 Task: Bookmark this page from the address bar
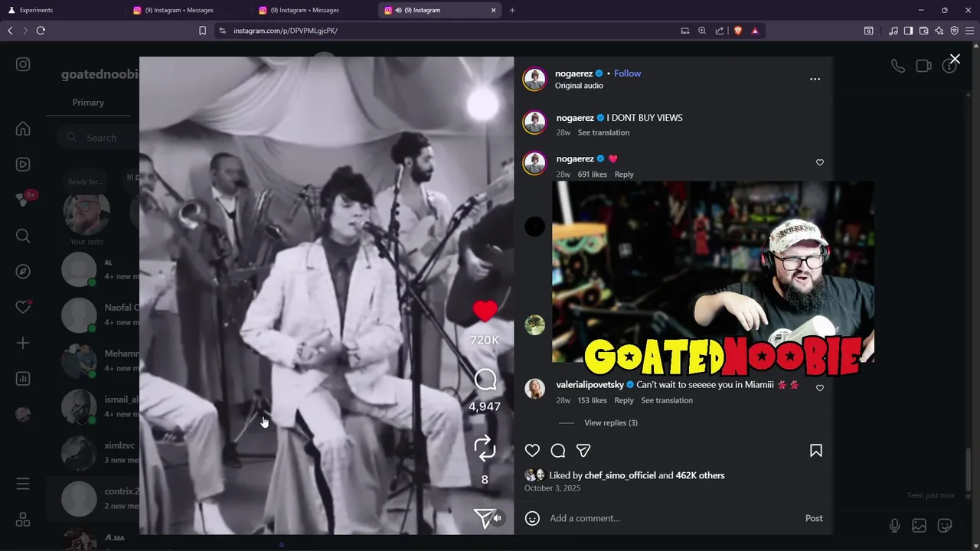(202, 31)
